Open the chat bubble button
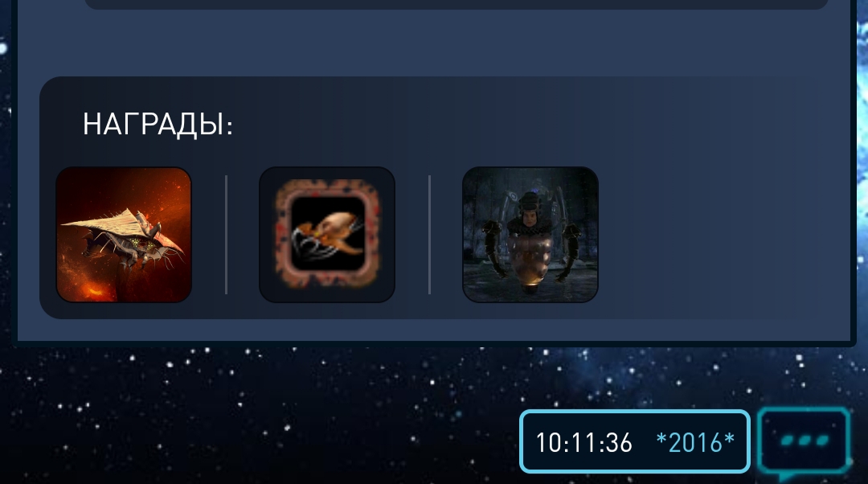Viewport: 868px width, 484px height. click(x=805, y=442)
